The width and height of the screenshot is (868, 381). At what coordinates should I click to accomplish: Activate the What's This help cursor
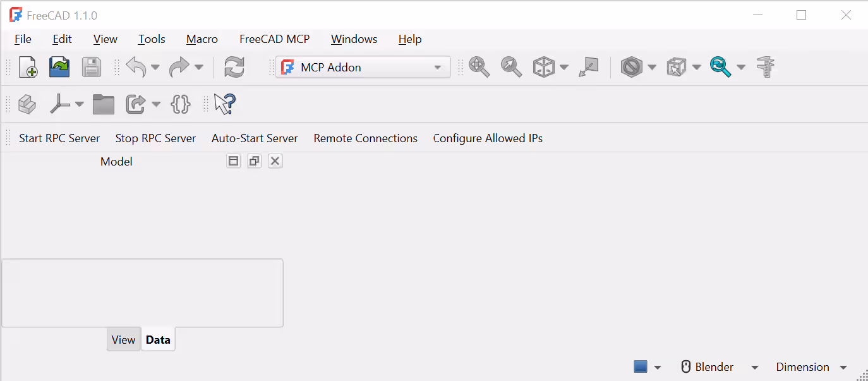click(224, 104)
